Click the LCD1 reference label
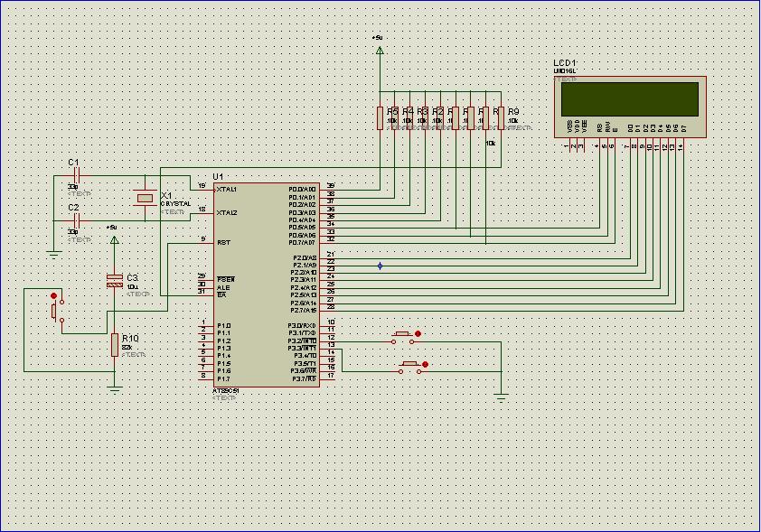The image size is (761, 532). click(566, 63)
